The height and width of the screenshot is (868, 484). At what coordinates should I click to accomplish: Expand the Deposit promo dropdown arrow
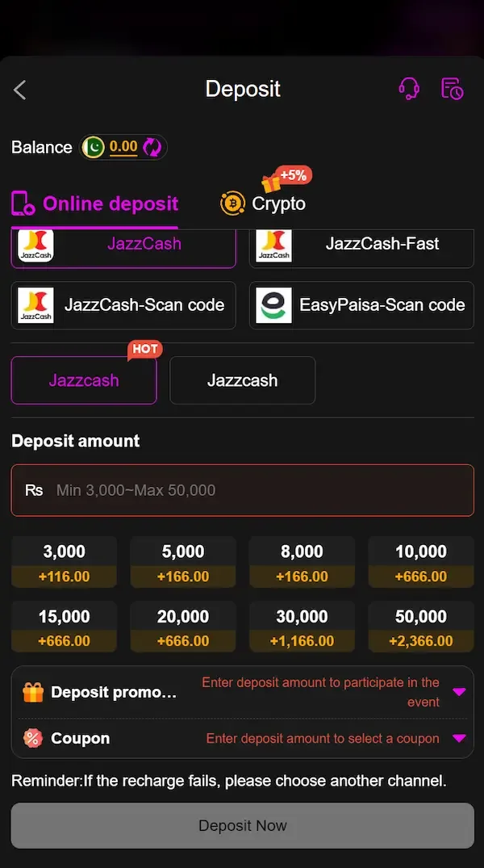coord(459,691)
